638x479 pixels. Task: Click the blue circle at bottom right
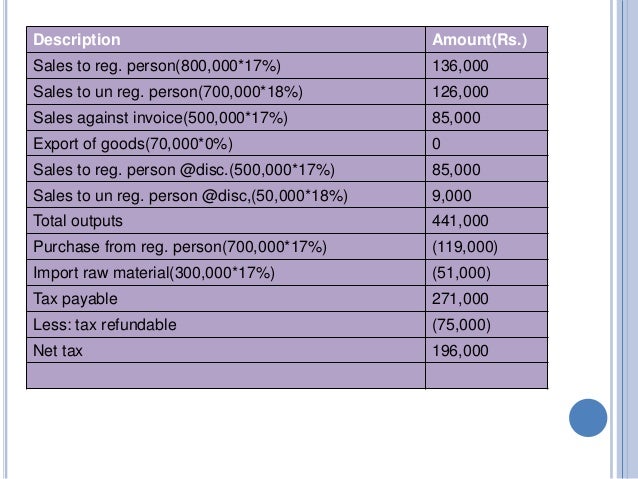[588, 418]
